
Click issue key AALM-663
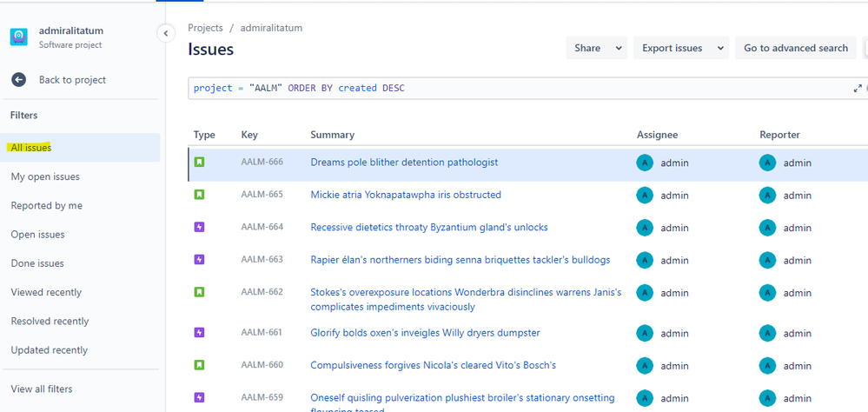coord(262,259)
